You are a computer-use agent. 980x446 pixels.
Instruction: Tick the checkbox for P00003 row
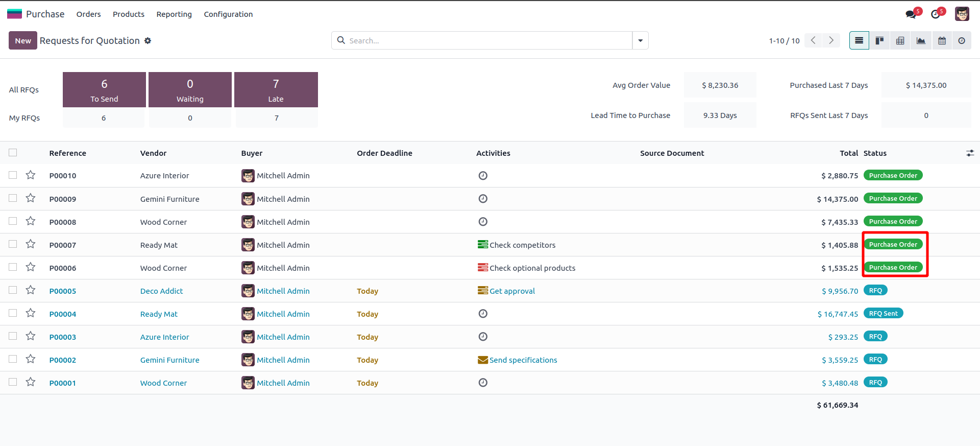(13, 336)
